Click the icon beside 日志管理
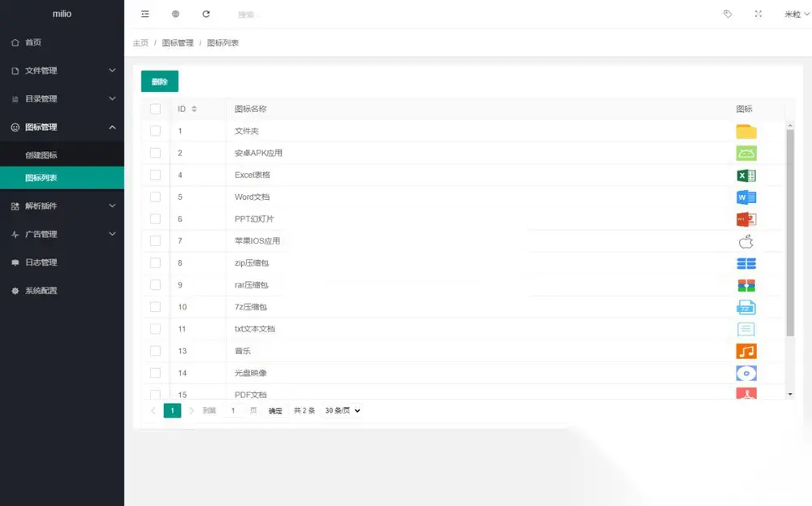Image resolution: width=812 pixels, height=506 pixels. pyautogui.click(x=15, y=262)
